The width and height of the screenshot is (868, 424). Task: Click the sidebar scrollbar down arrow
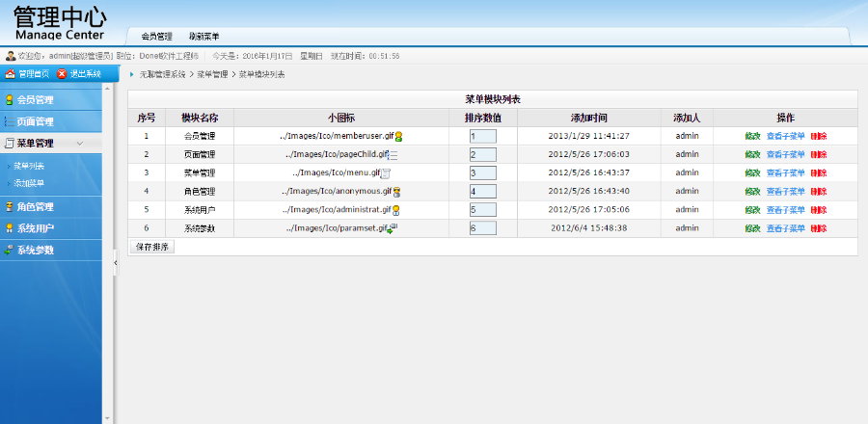[x=107, y=419]
